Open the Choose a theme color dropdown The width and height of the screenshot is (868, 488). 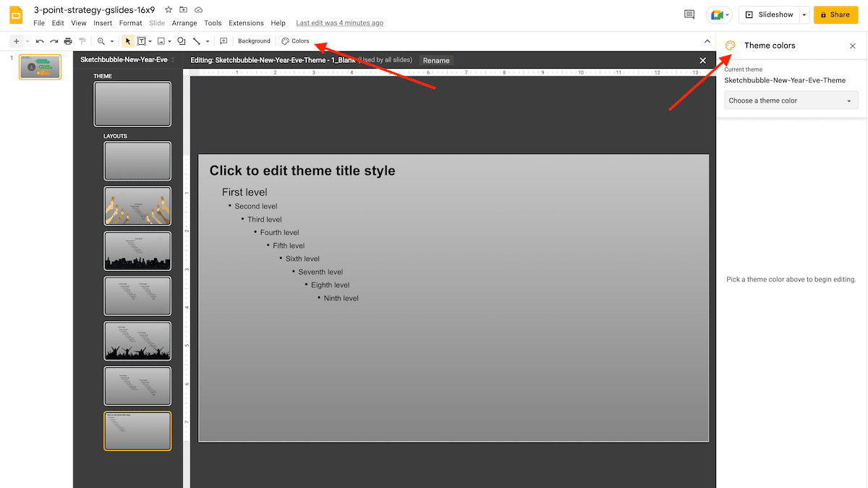click(x=791, y=100)
